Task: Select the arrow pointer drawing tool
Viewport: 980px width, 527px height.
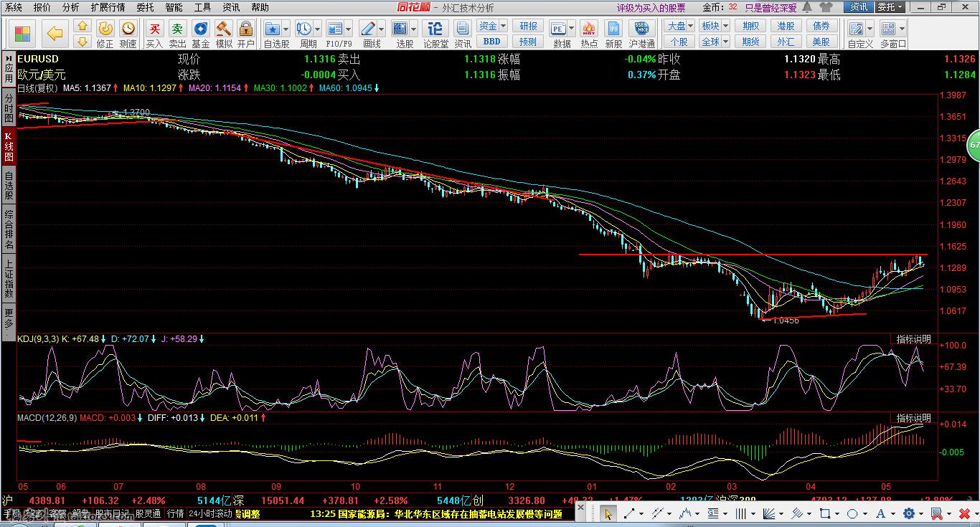Action: pyautogui.click(x=608, y=513)
